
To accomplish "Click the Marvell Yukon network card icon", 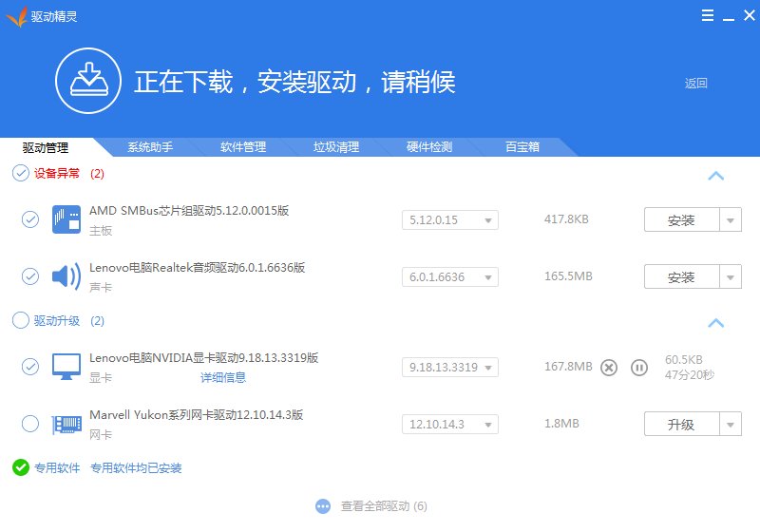I will pos(66,425).
